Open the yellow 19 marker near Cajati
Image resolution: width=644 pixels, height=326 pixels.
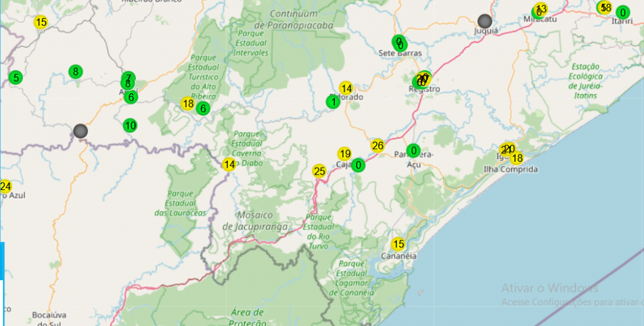coord(345,154)
